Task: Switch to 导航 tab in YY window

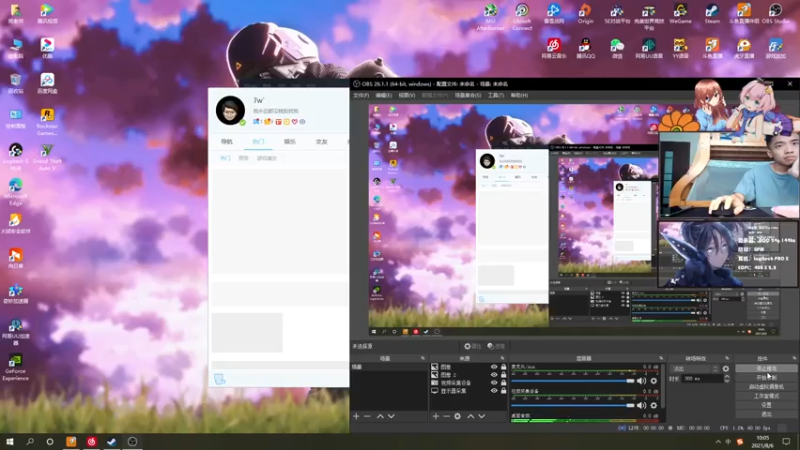Action: click(227, 141)
